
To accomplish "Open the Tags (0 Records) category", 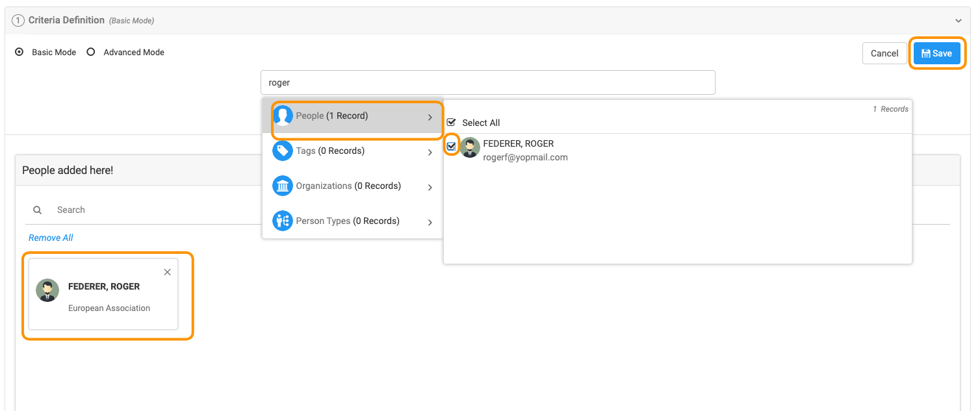I will pyautogui.click(x=352, y=151).
